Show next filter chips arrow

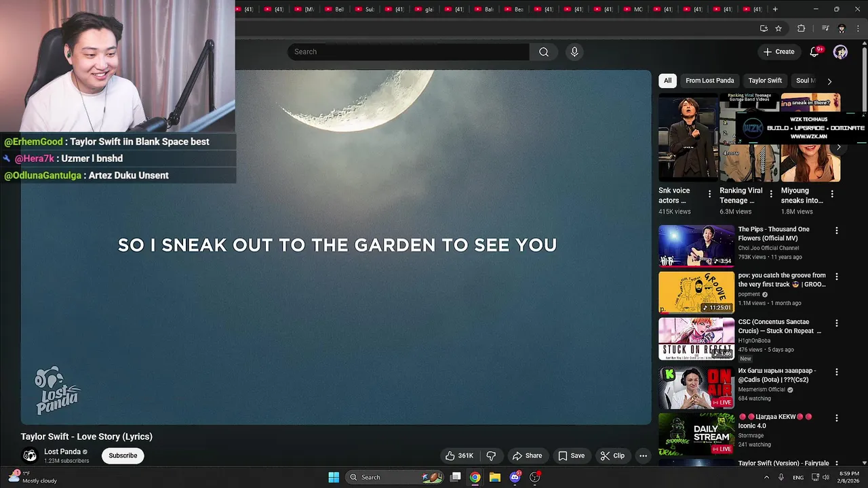point(829,81)
